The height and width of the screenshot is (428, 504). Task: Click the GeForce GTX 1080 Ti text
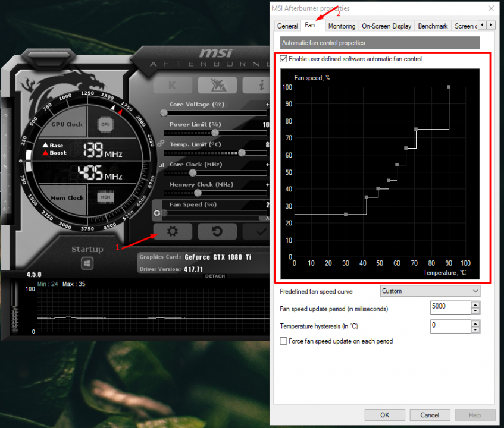coord(218,257)
